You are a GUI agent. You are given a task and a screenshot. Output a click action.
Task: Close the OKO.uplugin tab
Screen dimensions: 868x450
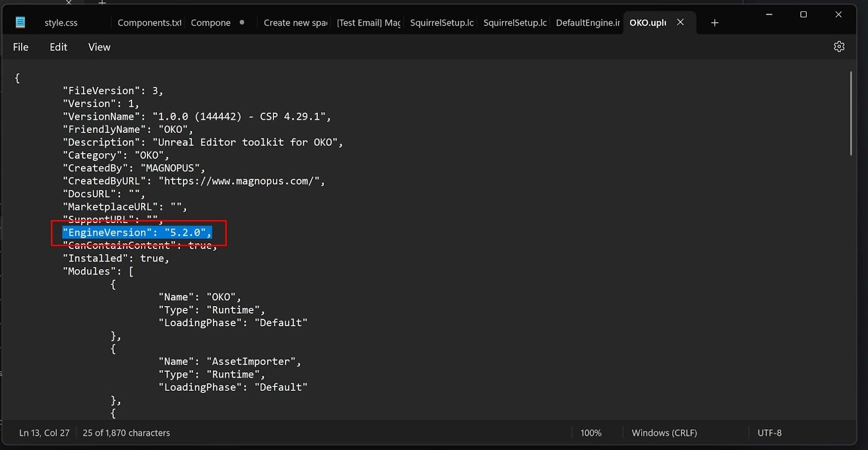pyautogui.click(x=680, y=22)
